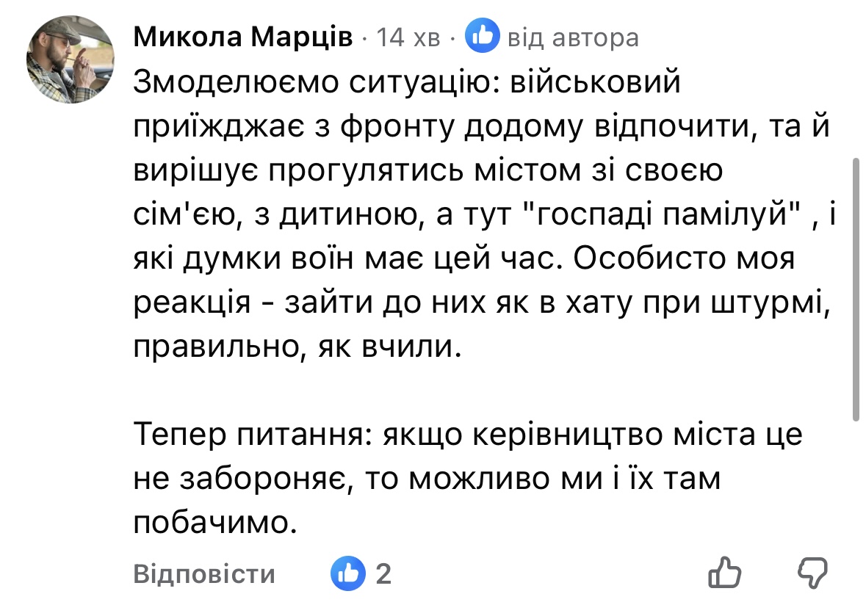Like the comment with thumbs-up outline icon
This screenshot has width=866, height=616.
click(x=726, y=573)
